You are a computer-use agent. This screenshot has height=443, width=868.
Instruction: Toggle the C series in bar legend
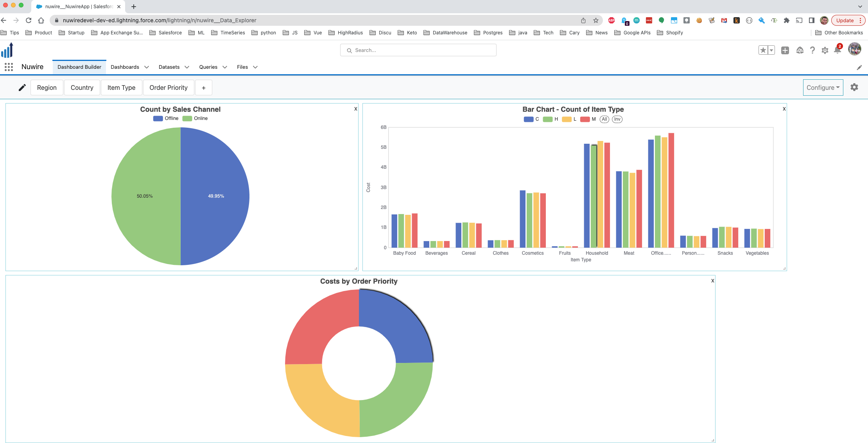pyautogui.click(x=531, y=119)
